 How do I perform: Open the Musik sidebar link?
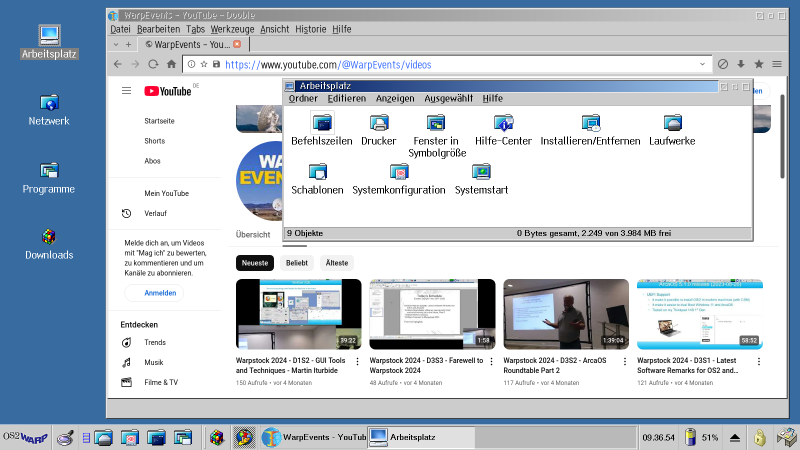(153, 362)
